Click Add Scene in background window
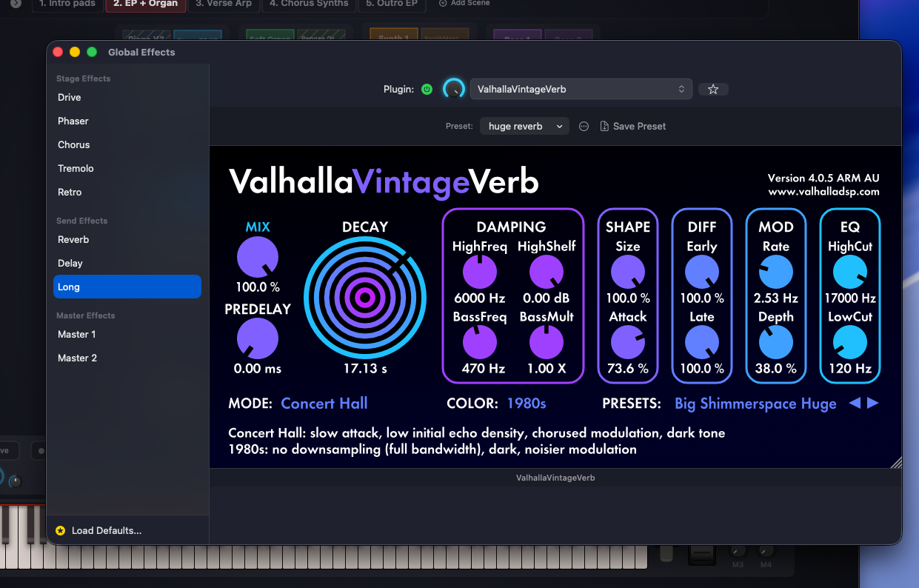Screen dimensions: 919x588 click(464, 4)
